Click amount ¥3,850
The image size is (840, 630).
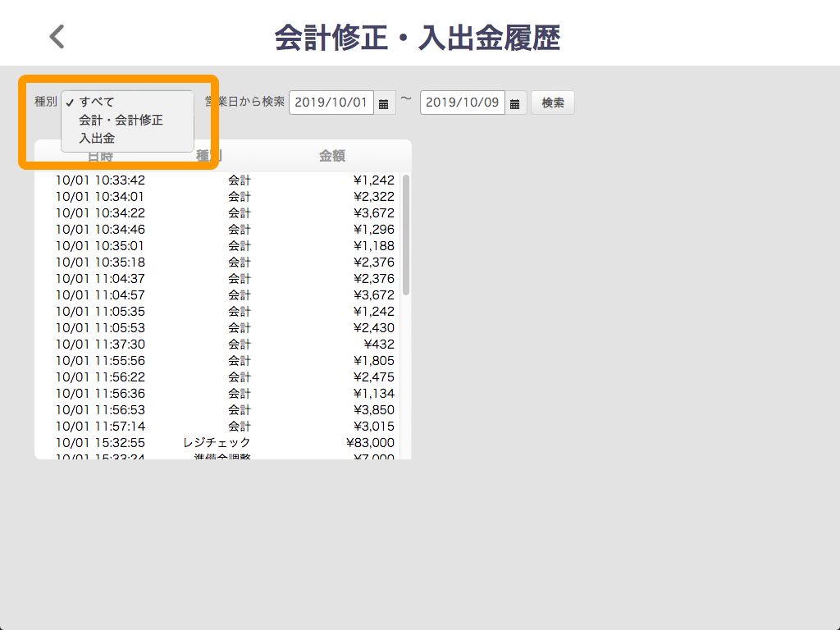coord(374,410)
